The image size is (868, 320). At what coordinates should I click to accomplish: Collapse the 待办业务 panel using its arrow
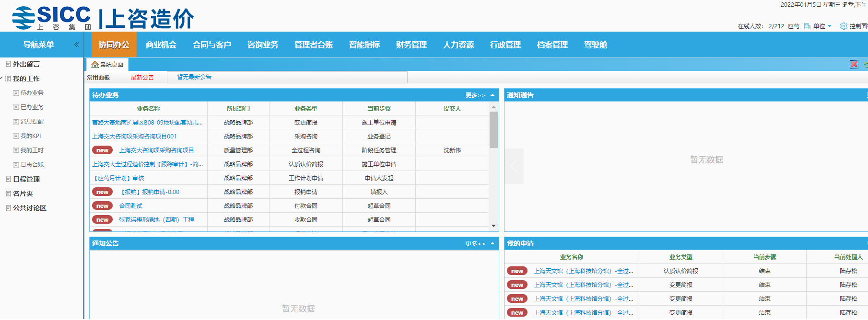(493, 95)
